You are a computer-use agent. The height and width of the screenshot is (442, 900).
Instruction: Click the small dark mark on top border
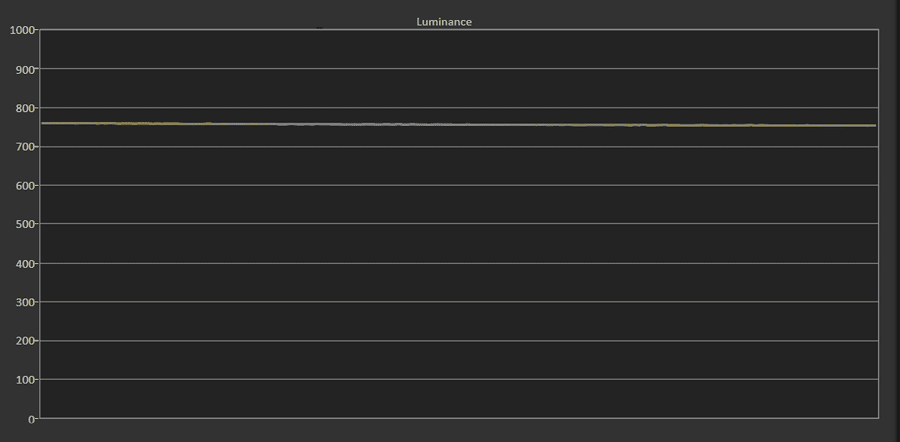(x=319, y=28)
